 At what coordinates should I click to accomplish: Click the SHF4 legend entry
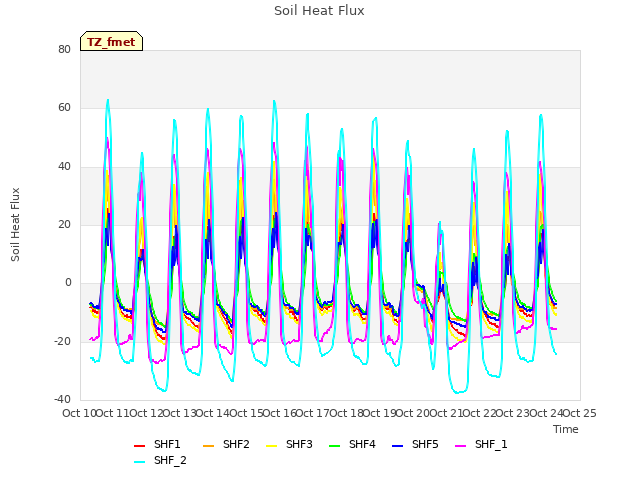[x=352, y=444]
